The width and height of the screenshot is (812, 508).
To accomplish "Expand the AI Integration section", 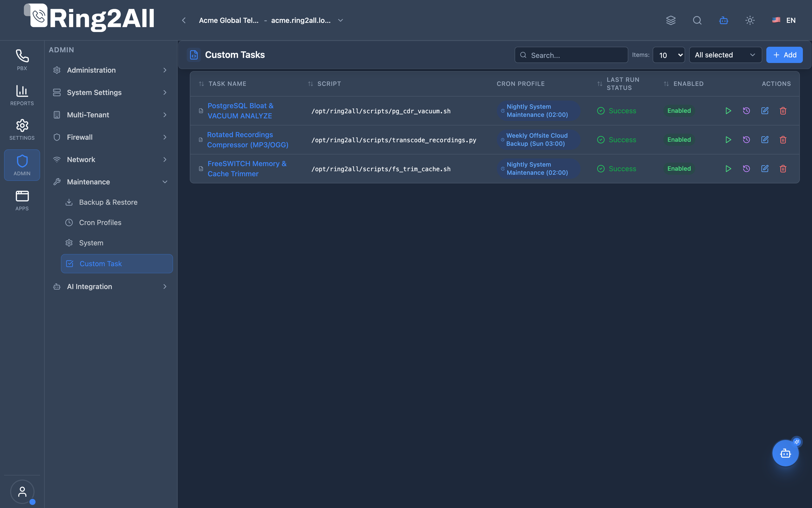I will click(x=110, y=287).
